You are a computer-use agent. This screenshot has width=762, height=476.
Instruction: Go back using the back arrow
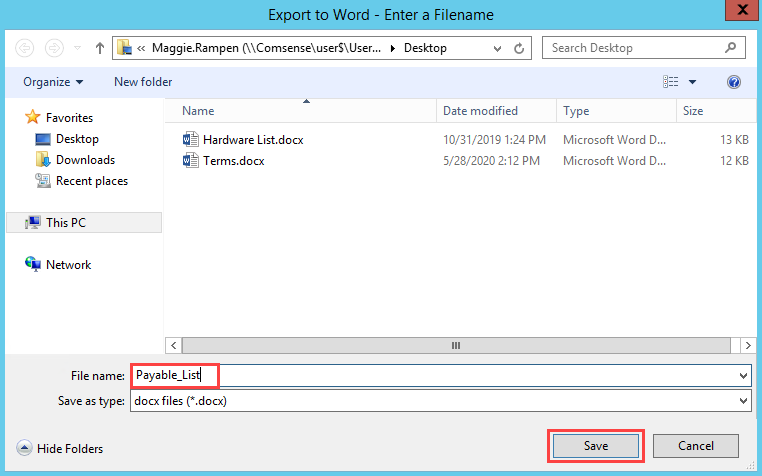point(24,48)
